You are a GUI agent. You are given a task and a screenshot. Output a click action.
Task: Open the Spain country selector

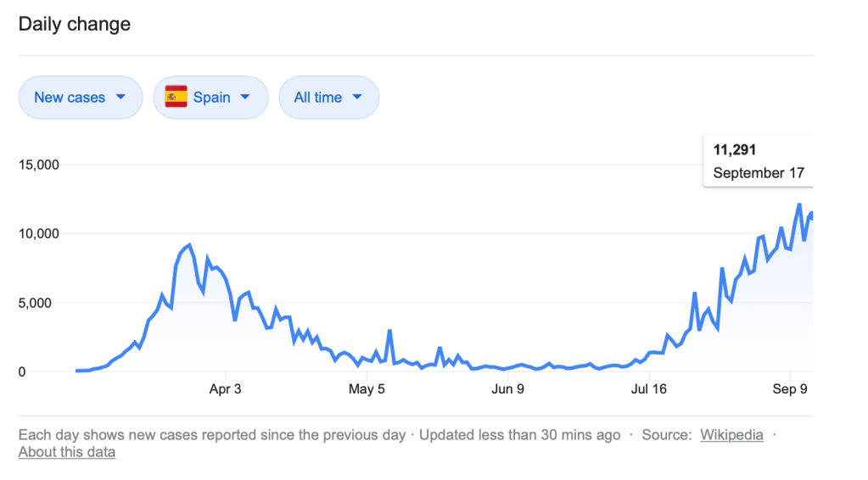click(x=210, y=98)
